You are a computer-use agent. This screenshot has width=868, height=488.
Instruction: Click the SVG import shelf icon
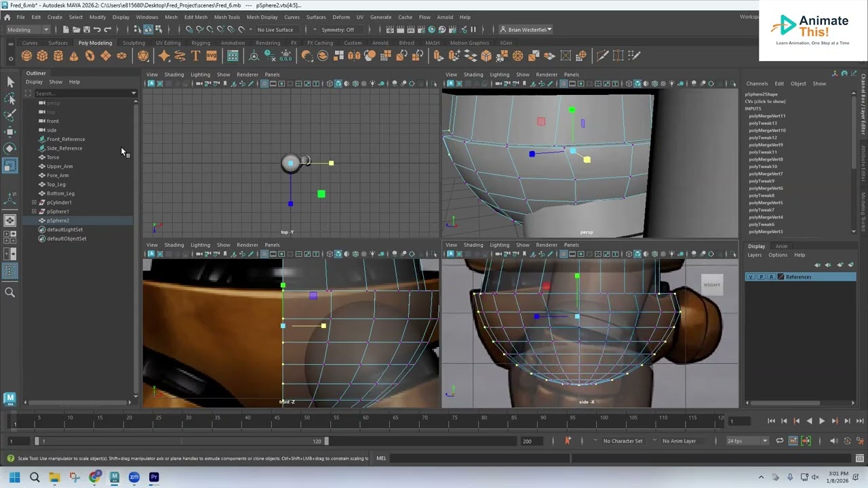coord(211,56)
